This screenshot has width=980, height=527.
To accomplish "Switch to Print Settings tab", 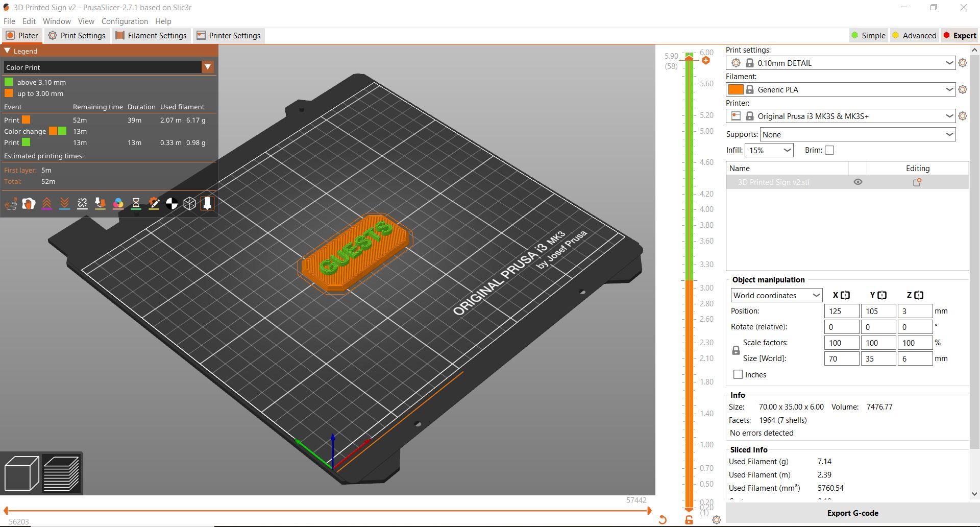I will pos(77,35).
